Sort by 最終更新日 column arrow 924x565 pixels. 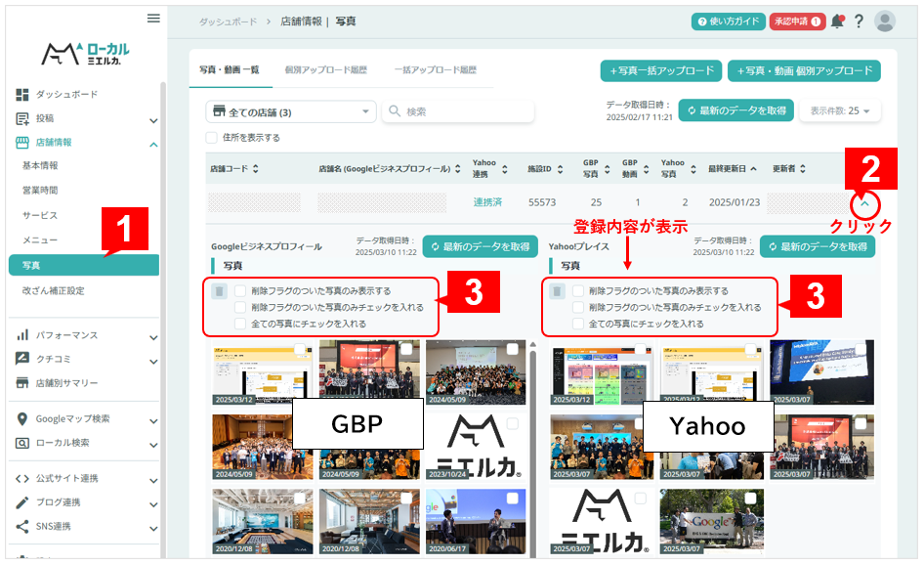(753, 169)
